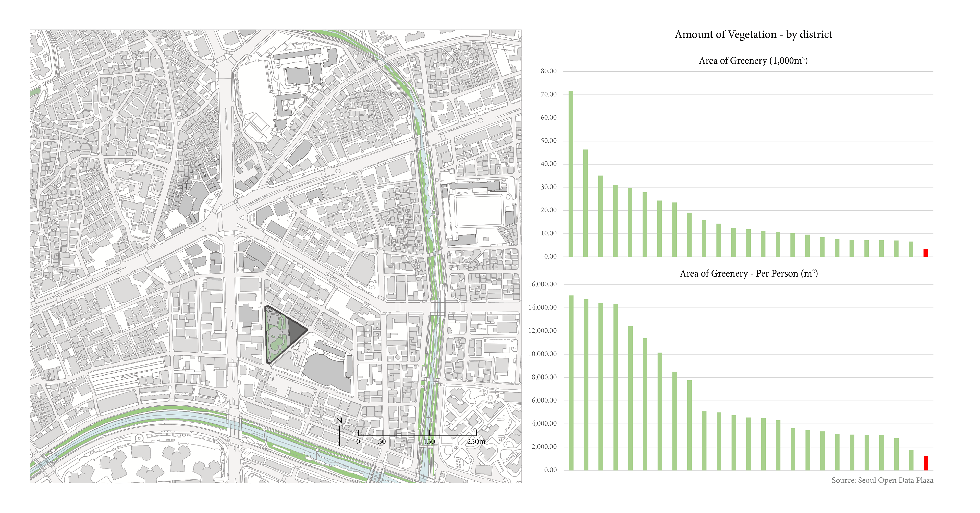This screenshot has width=980, height=513.
Task: Click the 'Area of Greenery (1,000m²)' heading
Action: [753, 61]
